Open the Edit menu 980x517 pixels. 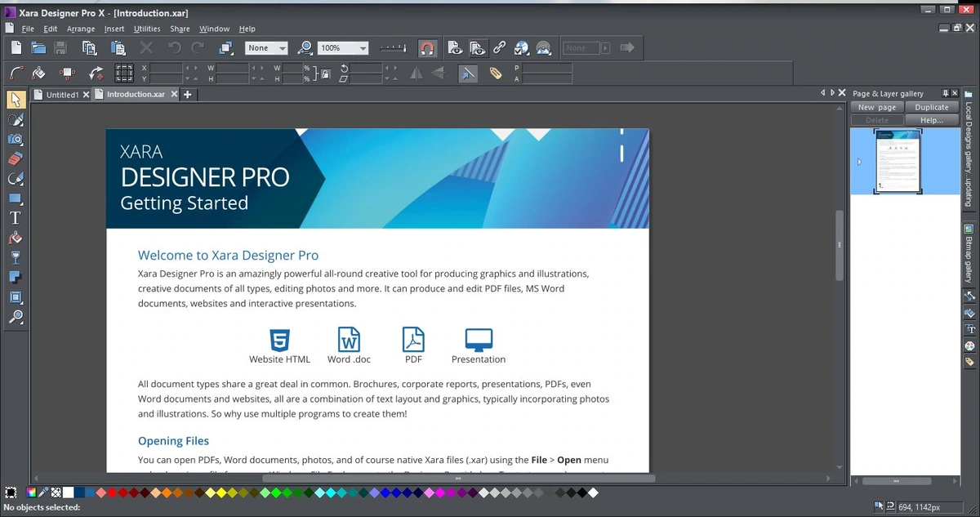[51, 29]
